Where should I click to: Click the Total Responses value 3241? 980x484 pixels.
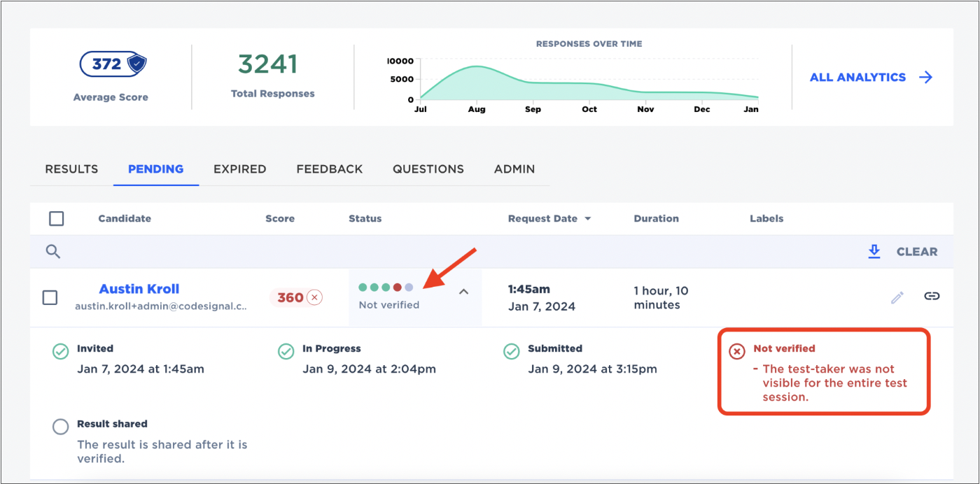point(267,64)
